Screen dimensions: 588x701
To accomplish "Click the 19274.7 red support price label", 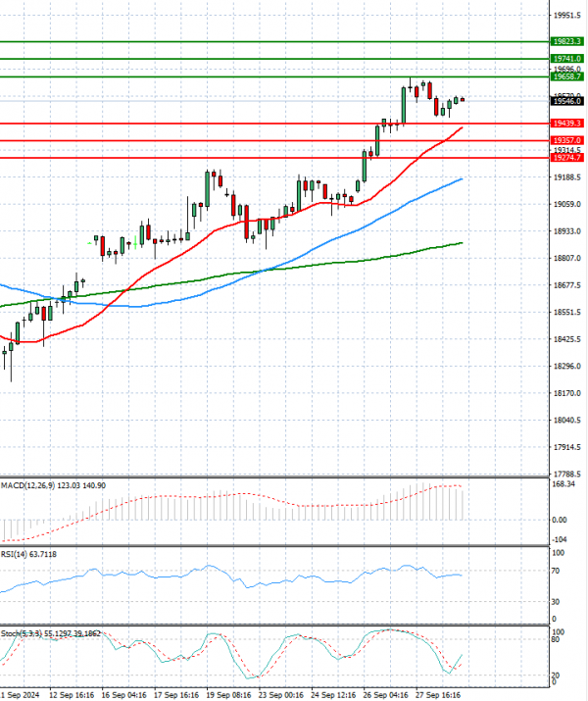I will (x=567, y=158).
